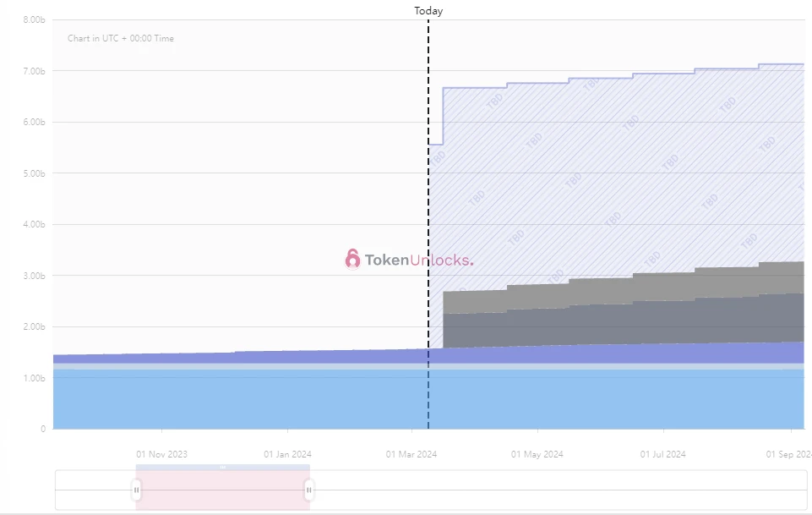812x515 pixels.
Task: Click the 01 Nov 2023 axis label
Action: (161, 454)
